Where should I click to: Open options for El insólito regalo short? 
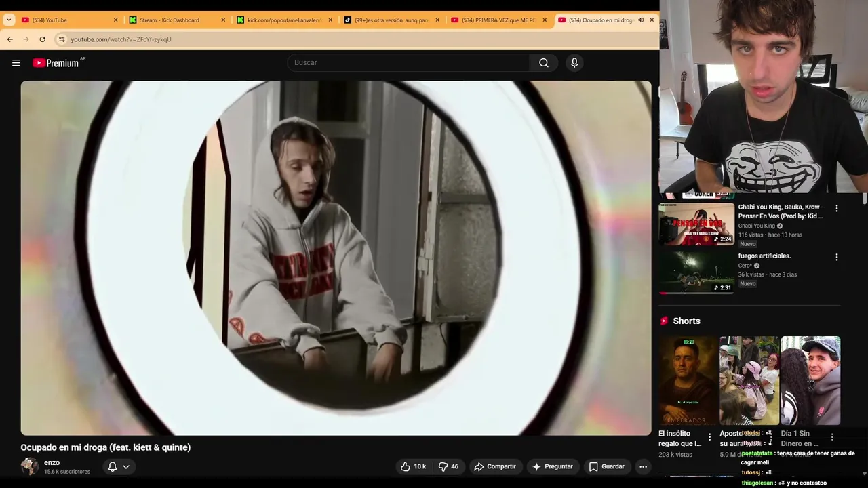click(709, 437)
